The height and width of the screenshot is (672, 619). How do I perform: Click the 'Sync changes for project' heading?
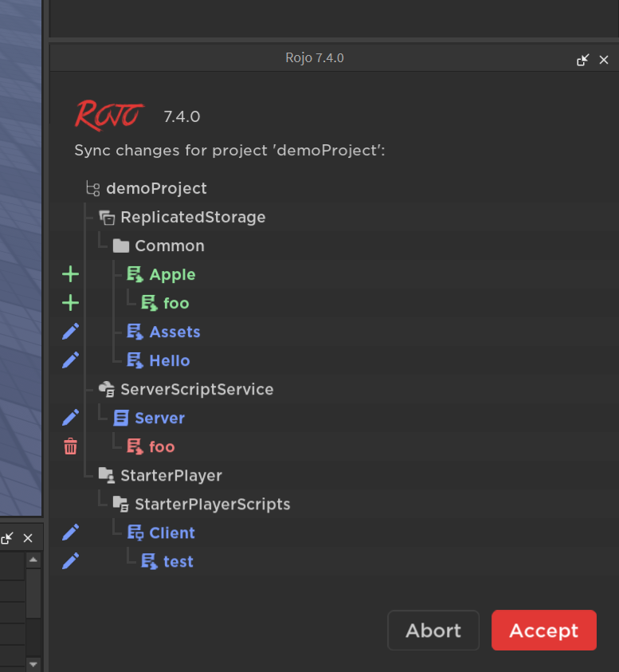(229, 151)
